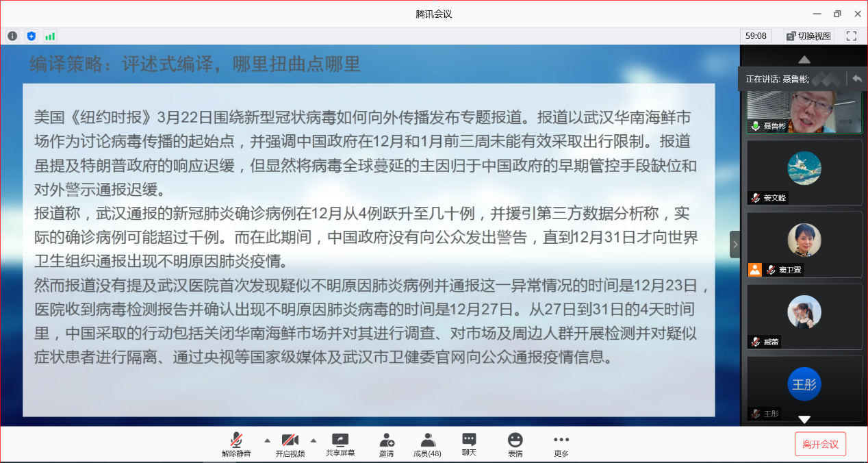The image size is (868, 463).
Task: Open the 聊天 chat panel
Action: pos(469,444)
